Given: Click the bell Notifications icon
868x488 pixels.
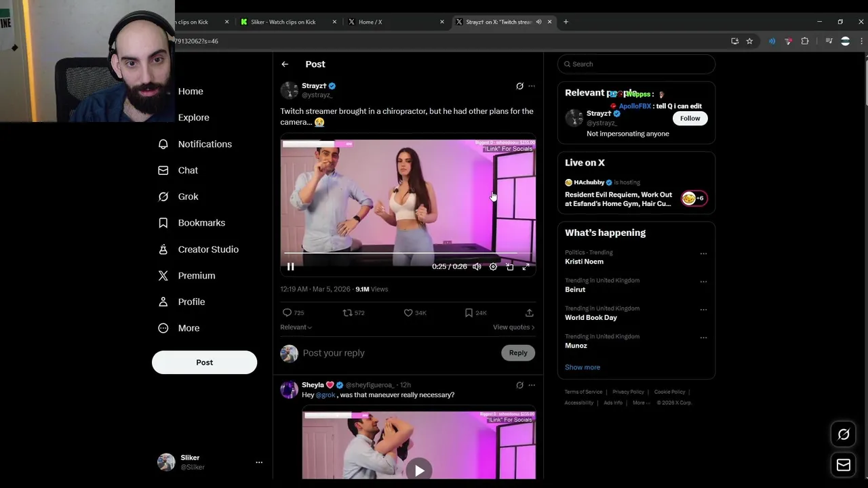Looking at the screenshot, I should [x=163, y=144].
